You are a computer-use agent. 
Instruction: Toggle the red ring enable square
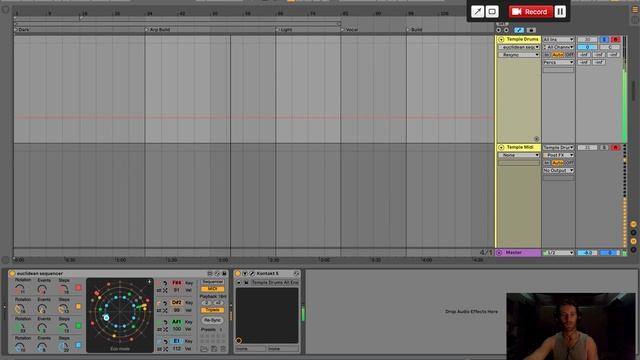click(78, 288)
